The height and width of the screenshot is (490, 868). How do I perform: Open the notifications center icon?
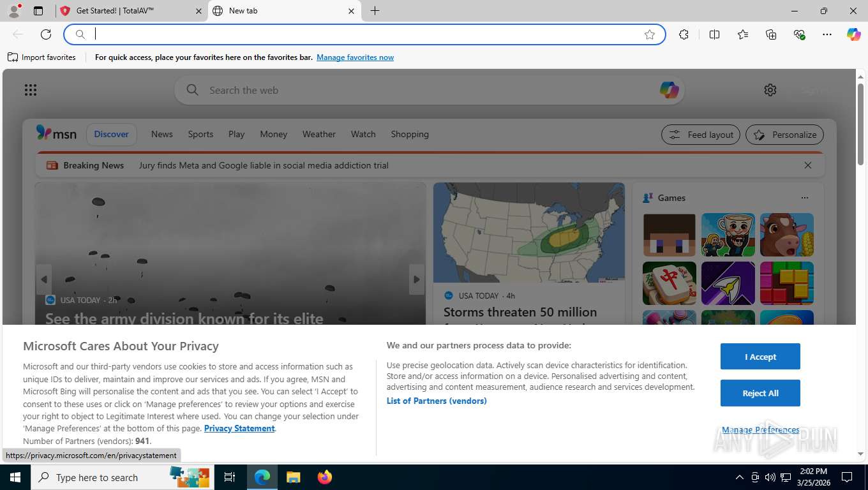coord(847,477)
